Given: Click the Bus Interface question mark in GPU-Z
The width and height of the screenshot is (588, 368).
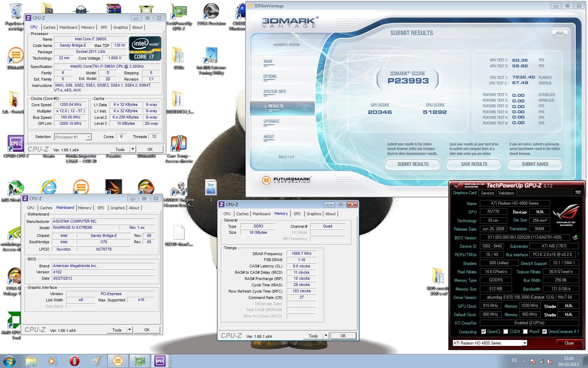Looking at the screenshot, I should (x=577, y=254).
